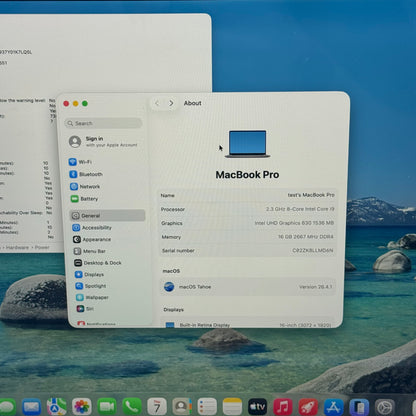Click the Intel UHD Graphics 630 value
This screenshot has width=416, height=416.
(x=294, y=223)
